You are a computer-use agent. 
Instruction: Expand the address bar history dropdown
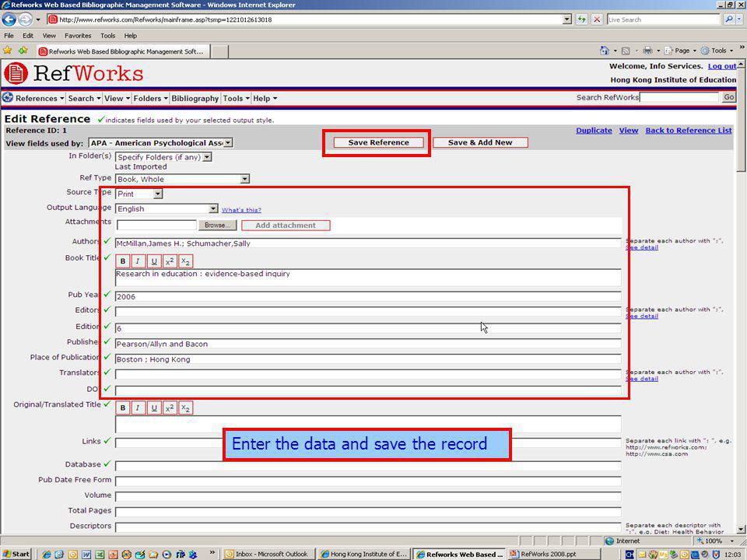(567, 19)
